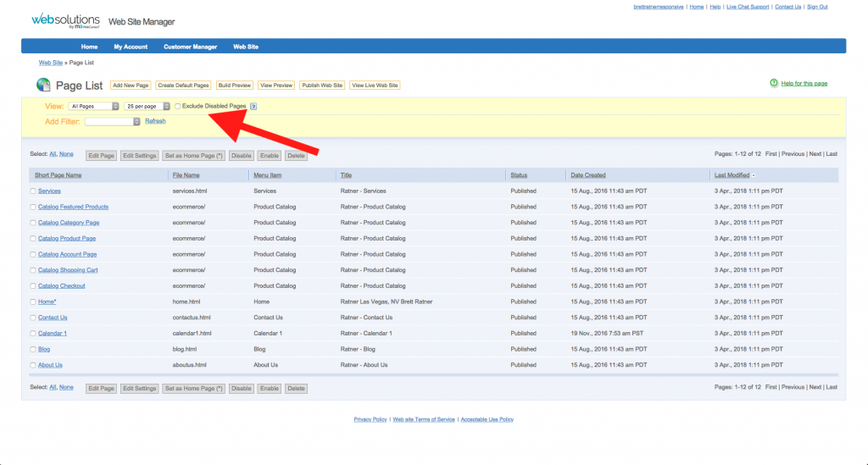Select the Home* row checkbox
Image resolution: width=868 pixels, height=465 pixels.
33,302
